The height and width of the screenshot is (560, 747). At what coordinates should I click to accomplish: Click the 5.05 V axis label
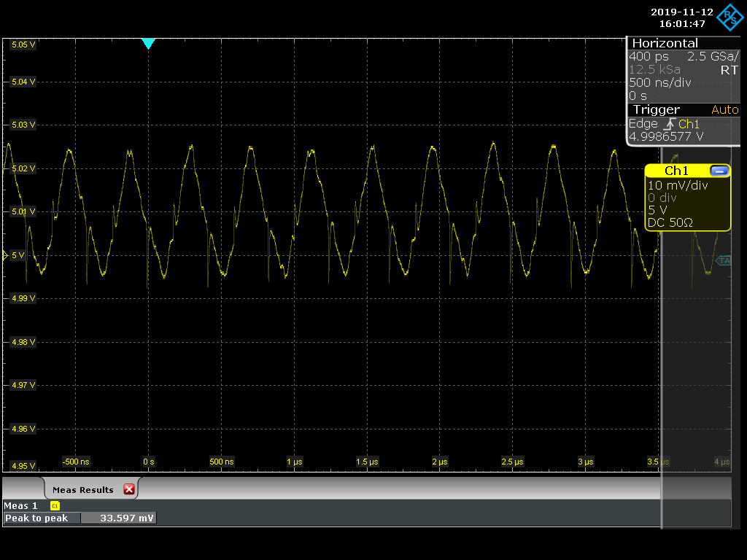[x=23, y=44]
